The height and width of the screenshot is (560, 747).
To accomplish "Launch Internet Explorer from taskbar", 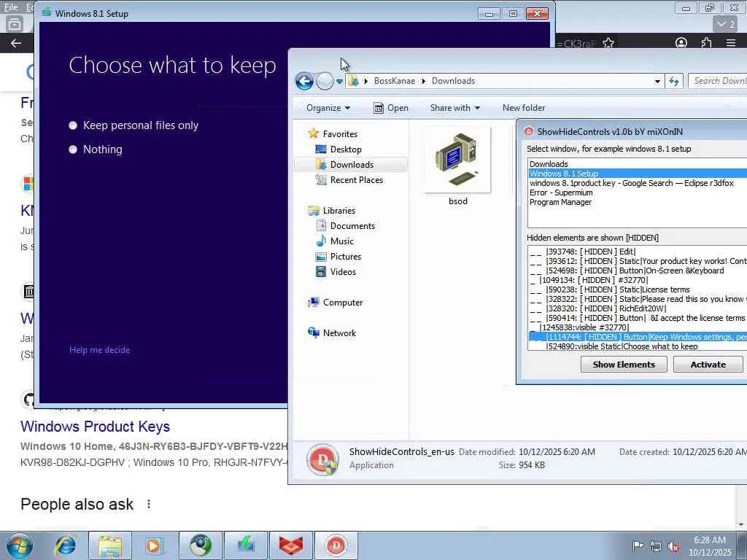I will (66, 545).
